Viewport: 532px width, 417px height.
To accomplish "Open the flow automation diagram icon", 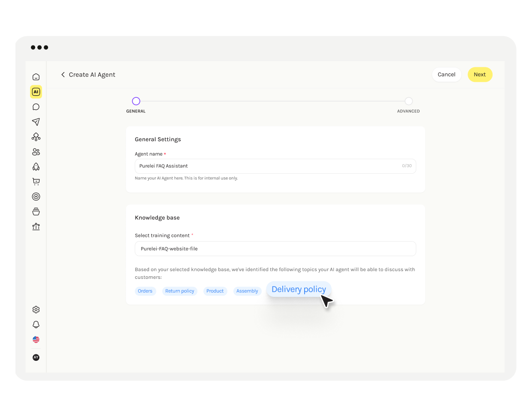I will (36, 137).
